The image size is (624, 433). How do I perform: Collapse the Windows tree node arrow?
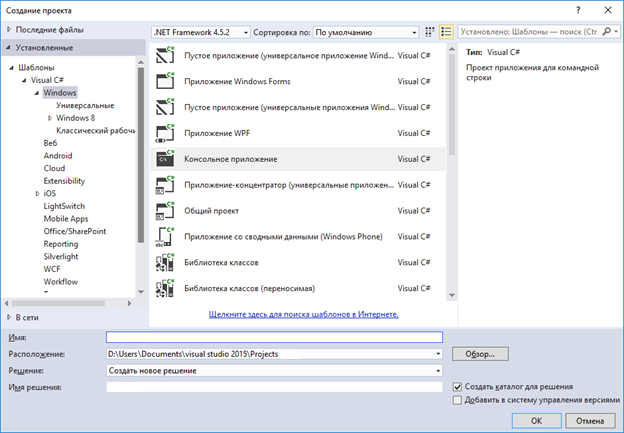[x=37, y=93]
